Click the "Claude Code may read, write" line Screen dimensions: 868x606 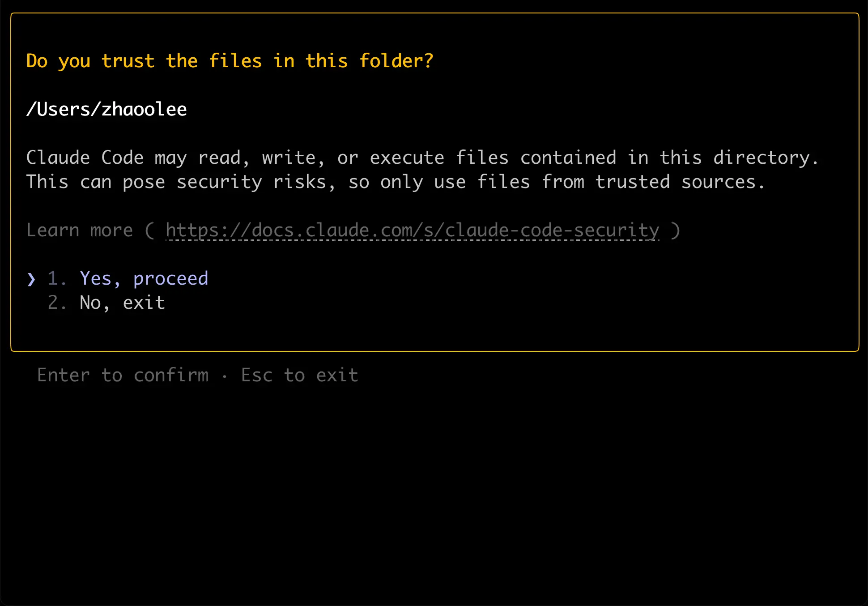pos(422,158)
